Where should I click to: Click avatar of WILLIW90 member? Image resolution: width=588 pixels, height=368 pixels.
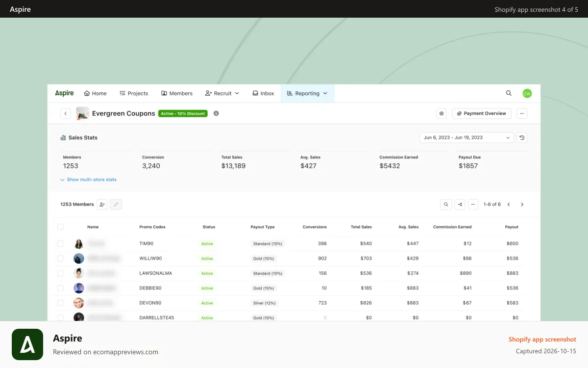tap(79, 259)
